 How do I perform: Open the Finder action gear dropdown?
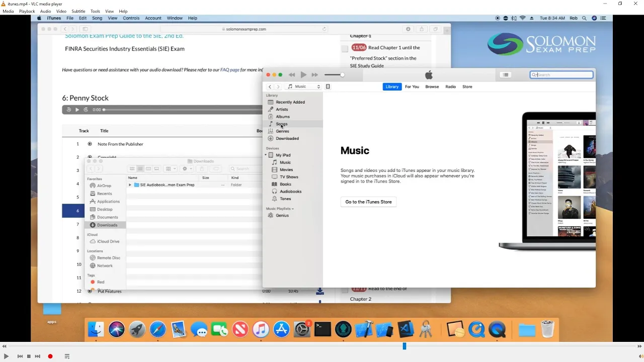coord(187,169)
